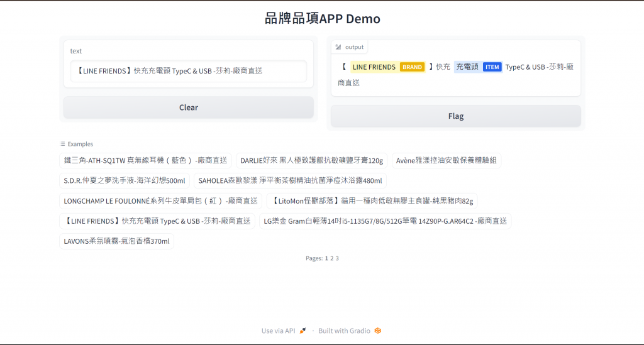Click the Gradio logo icon in footer
Screen dimensions: 644x345
tap(378, 331)
